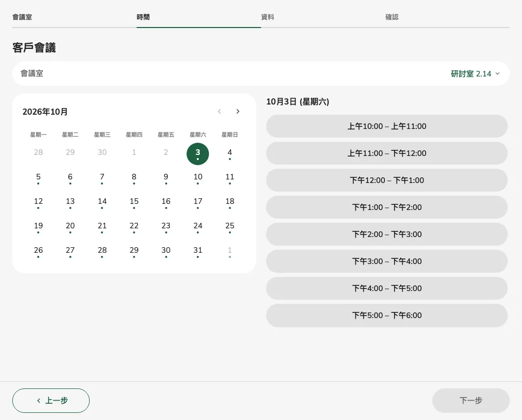Select October 26 on the calendar
The height and width of the screenshot is (420, 522).
pos(38,252)
